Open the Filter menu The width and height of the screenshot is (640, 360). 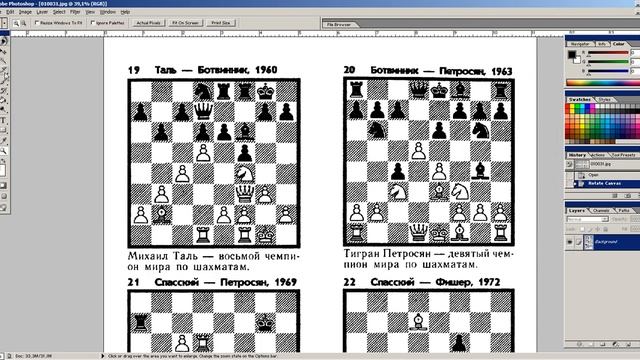(x=75, y=12)
